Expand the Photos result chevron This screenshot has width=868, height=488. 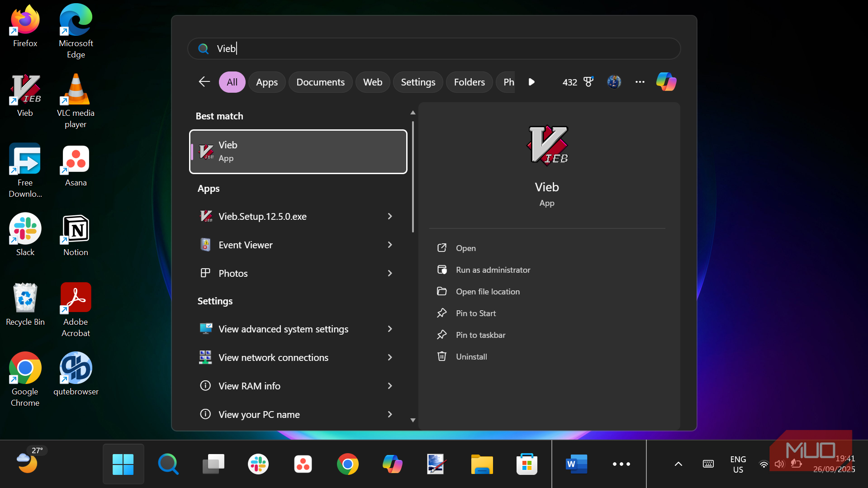coord(389,273)
